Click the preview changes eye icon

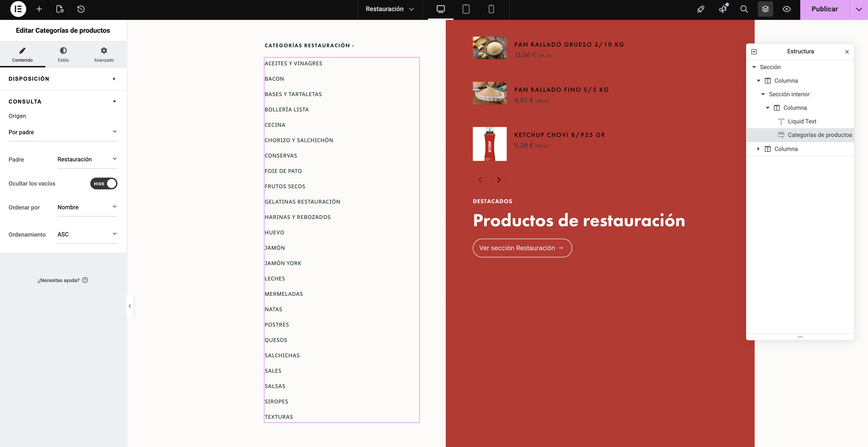click(786, 9)
